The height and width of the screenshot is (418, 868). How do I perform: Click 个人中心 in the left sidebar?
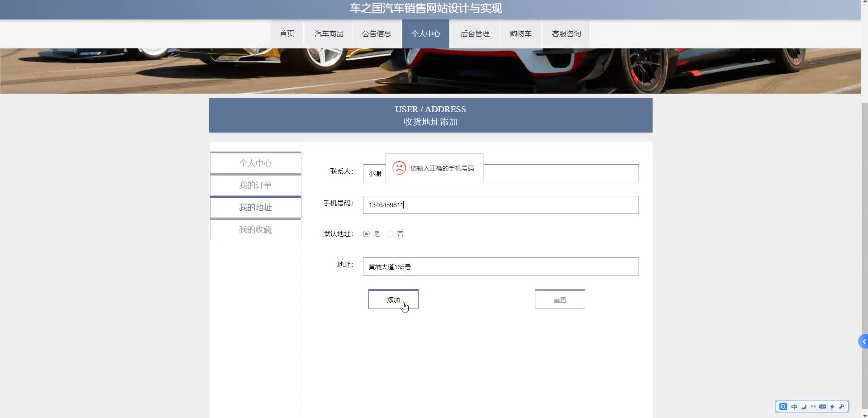(x=256, y=163)
